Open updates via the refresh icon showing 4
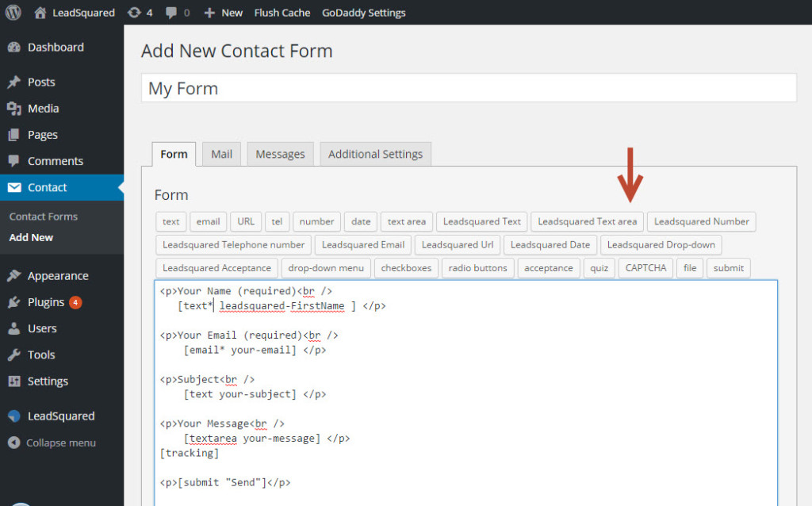The image size is (812, 506). tap(135, 12)
